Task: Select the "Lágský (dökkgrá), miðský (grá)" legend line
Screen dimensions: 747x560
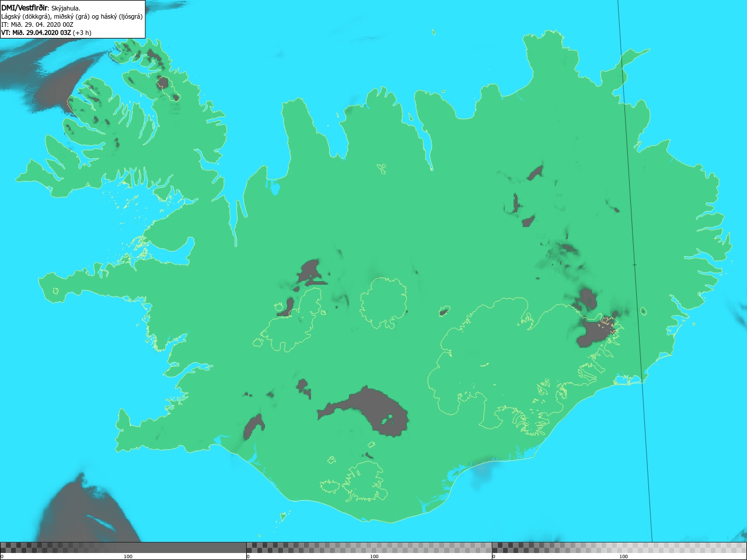Action: tap(72, 16)
